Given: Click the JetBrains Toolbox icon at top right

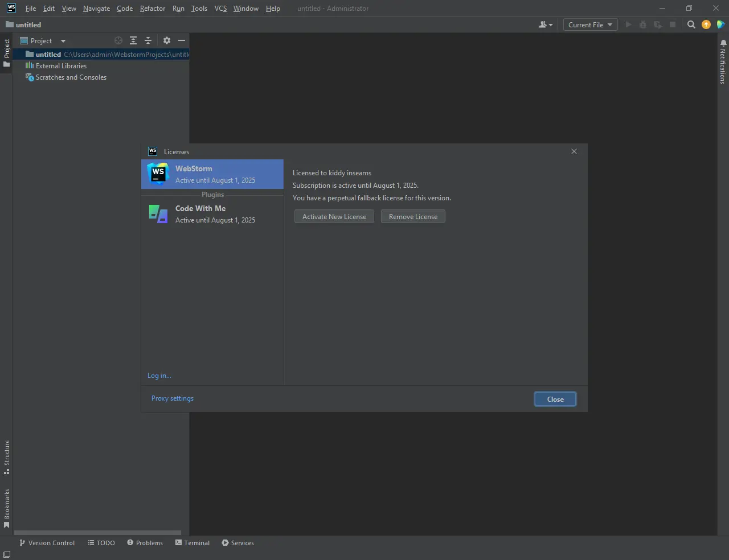Looking at the screenshot, I should click(x=720, y=24).
